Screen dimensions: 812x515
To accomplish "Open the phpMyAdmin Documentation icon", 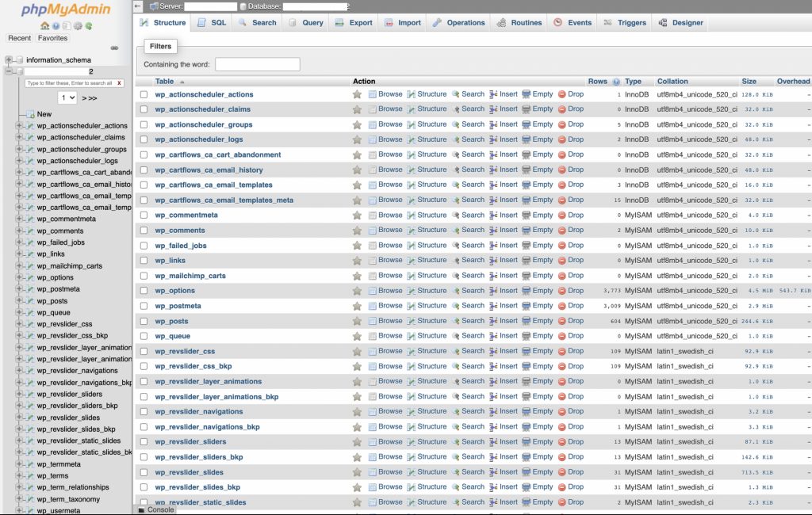I will point(68,26).
